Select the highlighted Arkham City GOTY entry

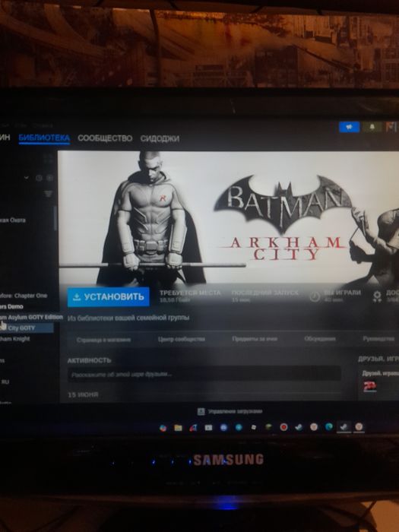click(x=27, y=328)
